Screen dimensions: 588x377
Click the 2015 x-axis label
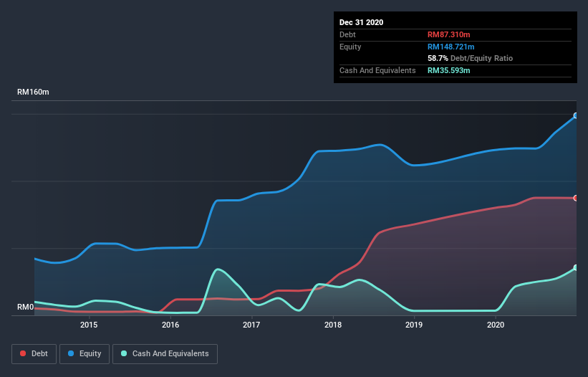[89, 325]
